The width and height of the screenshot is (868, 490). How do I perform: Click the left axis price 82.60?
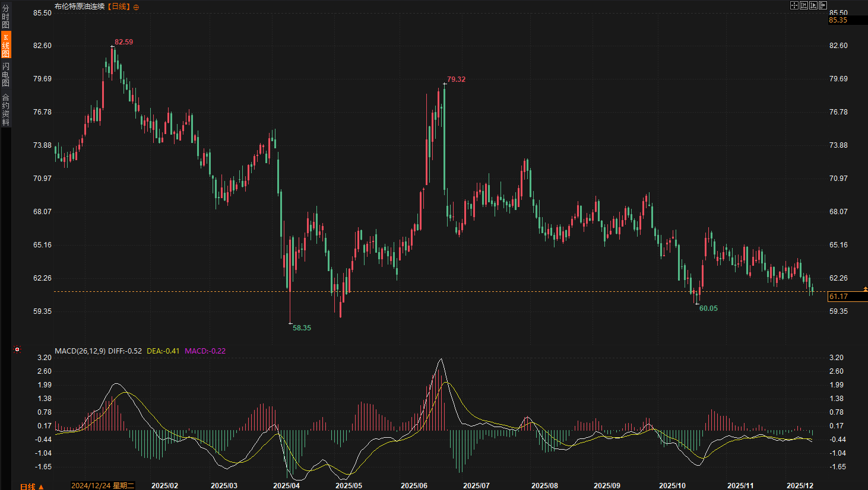(42, 46)
